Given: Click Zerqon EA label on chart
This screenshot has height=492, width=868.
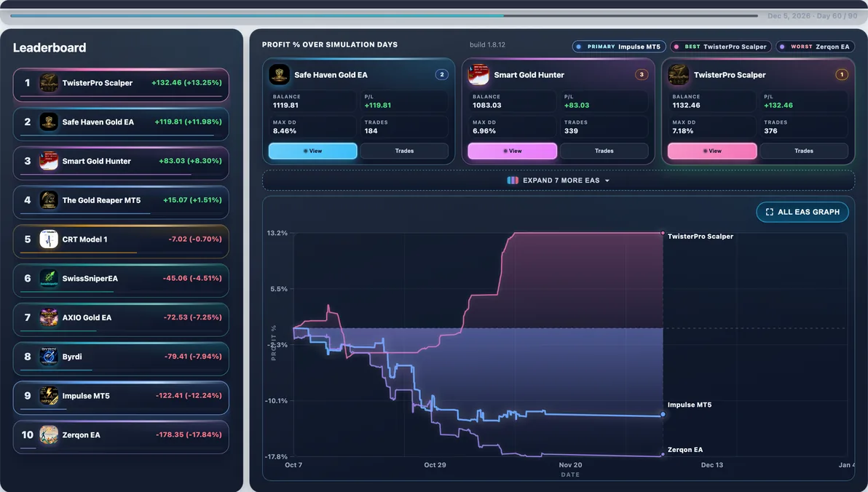Looking at the screenshot, I should click(685, 450).
